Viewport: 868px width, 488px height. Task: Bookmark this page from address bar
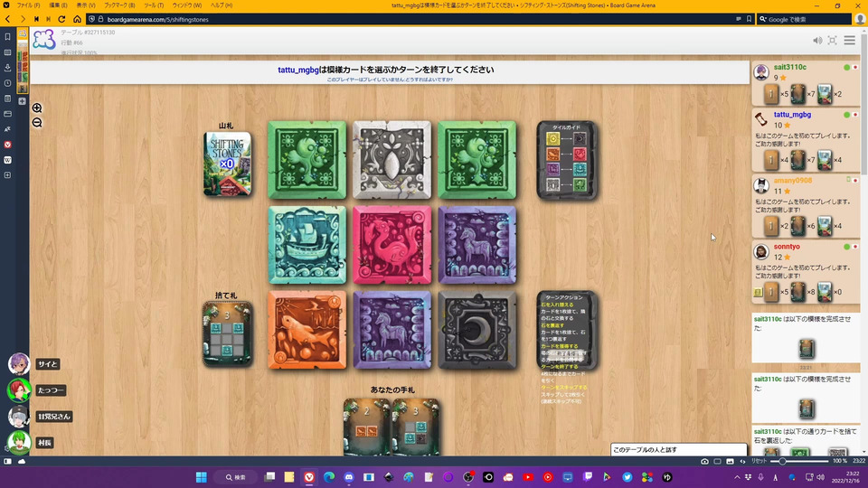(749, 19)
